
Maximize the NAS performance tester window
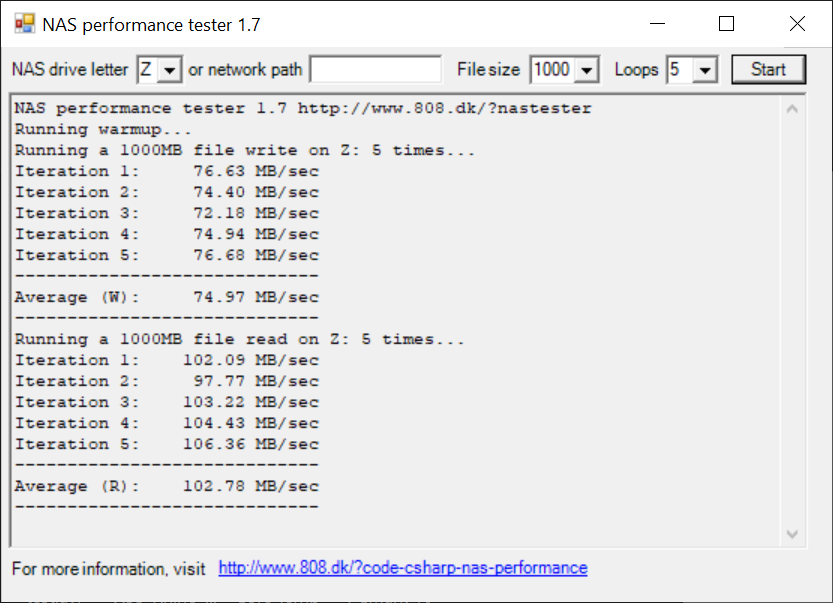coord(726,24)
